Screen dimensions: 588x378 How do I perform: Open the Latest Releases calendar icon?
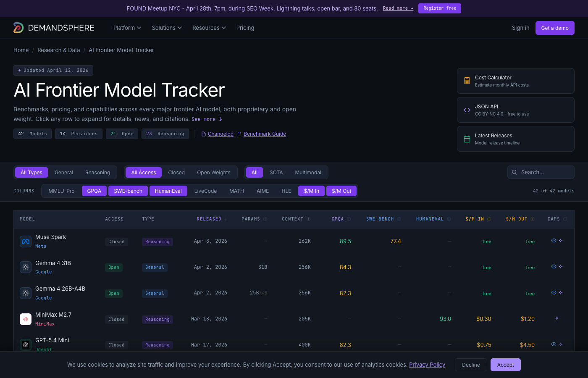(x=467, y=139)
